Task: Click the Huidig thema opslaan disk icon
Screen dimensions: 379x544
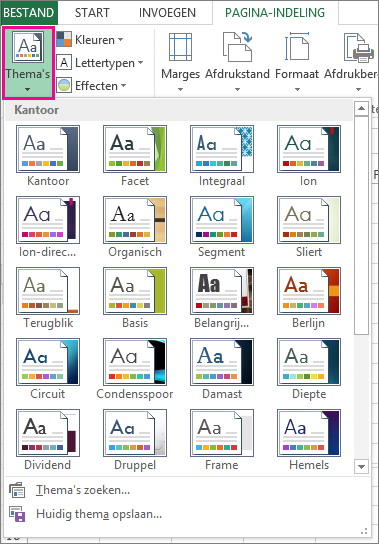Action: [x=17, y=514]
